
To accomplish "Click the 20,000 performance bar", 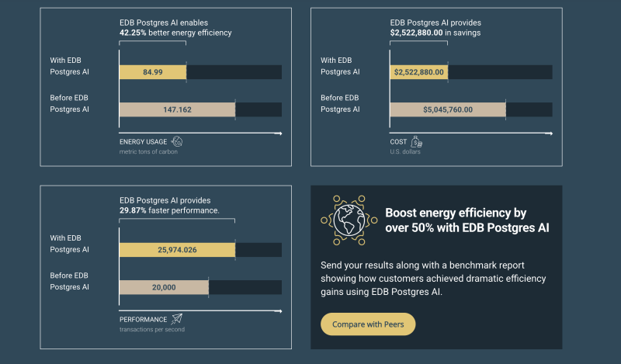I will [164, 287].
